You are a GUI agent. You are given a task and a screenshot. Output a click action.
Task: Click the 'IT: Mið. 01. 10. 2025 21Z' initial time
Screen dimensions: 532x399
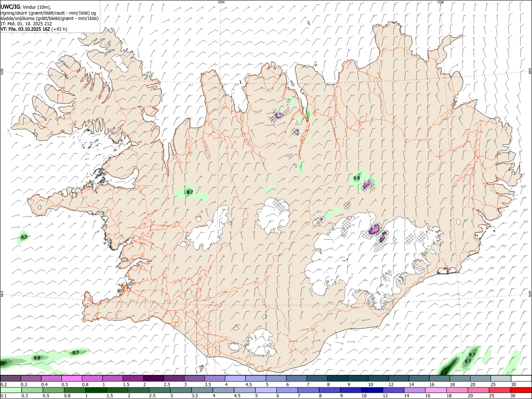tap(26, 24)
